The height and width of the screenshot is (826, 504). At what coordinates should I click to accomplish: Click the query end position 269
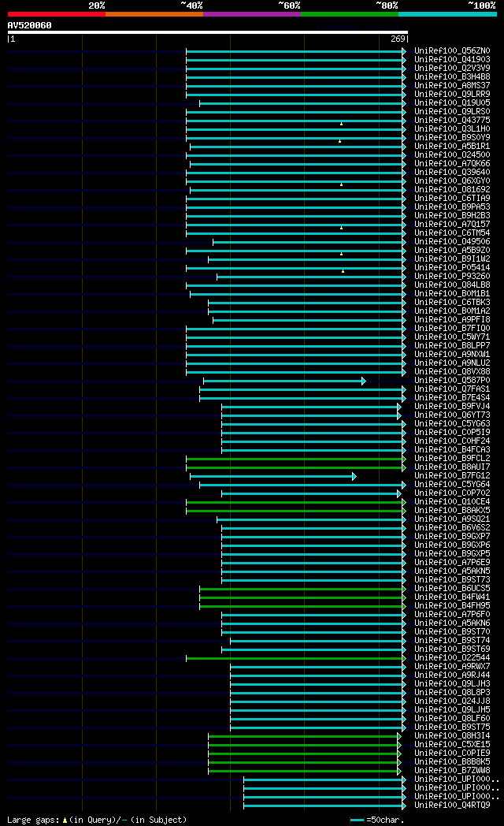[x=398, y=39]
